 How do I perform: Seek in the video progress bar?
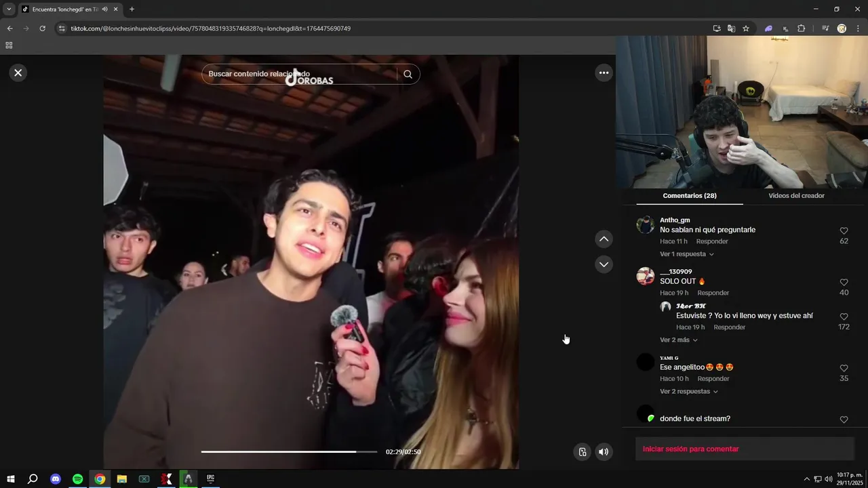[x=289, y=451]
